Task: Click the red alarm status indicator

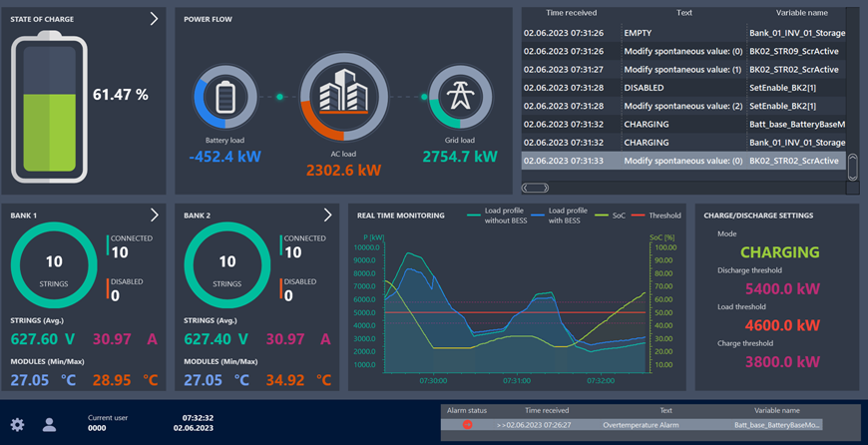Action: tap(467, 425)
